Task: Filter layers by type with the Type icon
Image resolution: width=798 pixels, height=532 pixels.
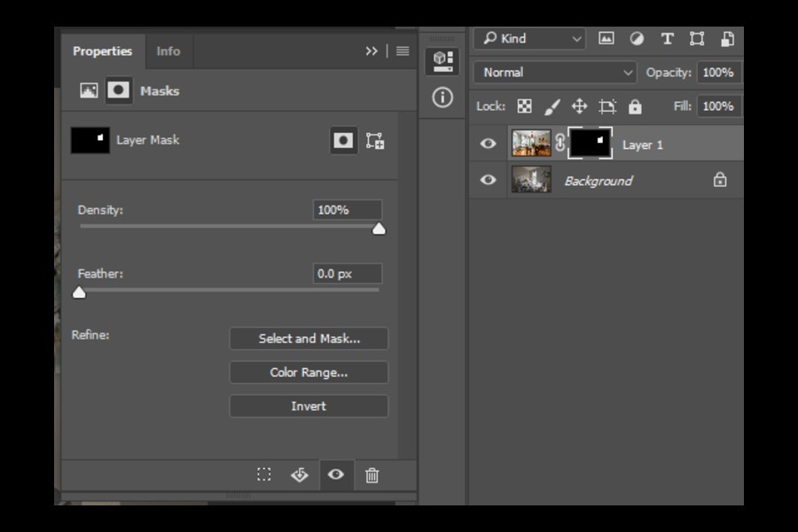Action: click(666, 38)
